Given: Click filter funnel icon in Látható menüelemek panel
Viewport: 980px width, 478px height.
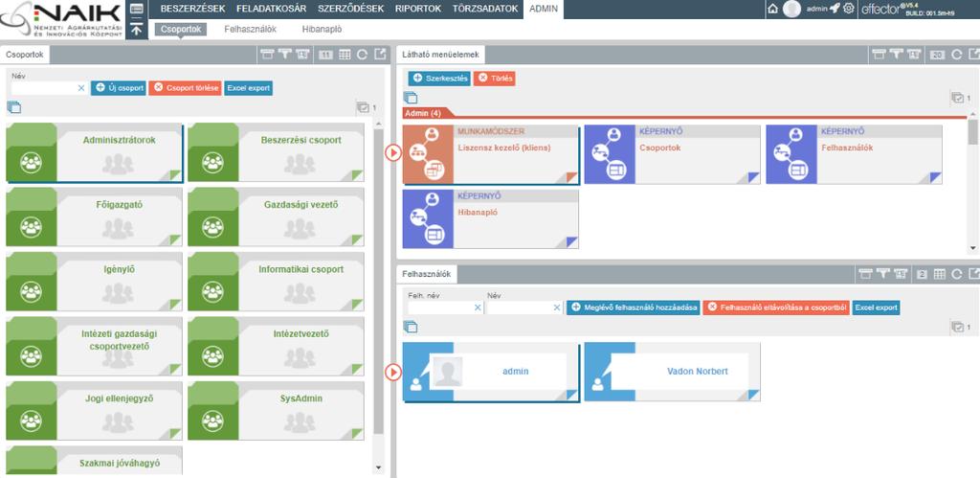Looking at the screenshot, I should point(897,55).
